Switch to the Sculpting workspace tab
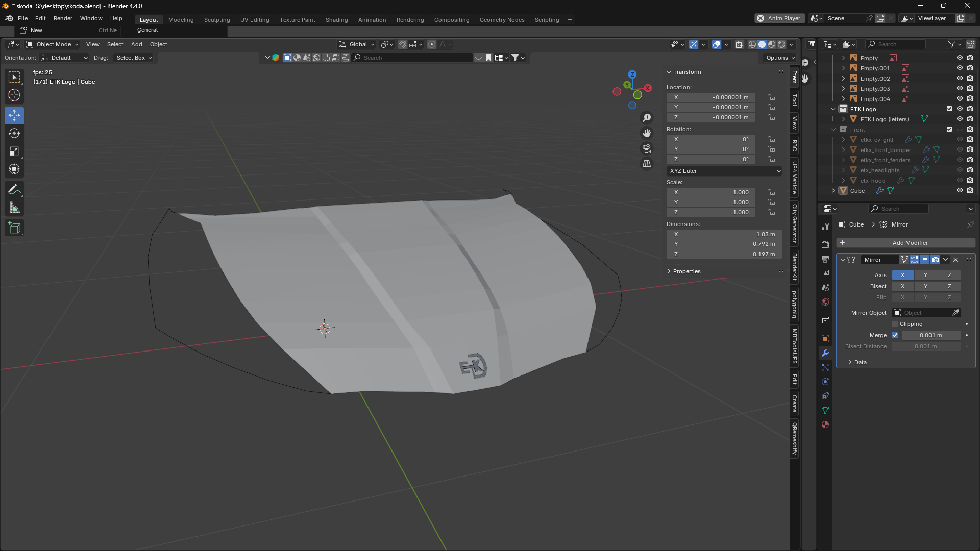 click(x=217, y=20)
